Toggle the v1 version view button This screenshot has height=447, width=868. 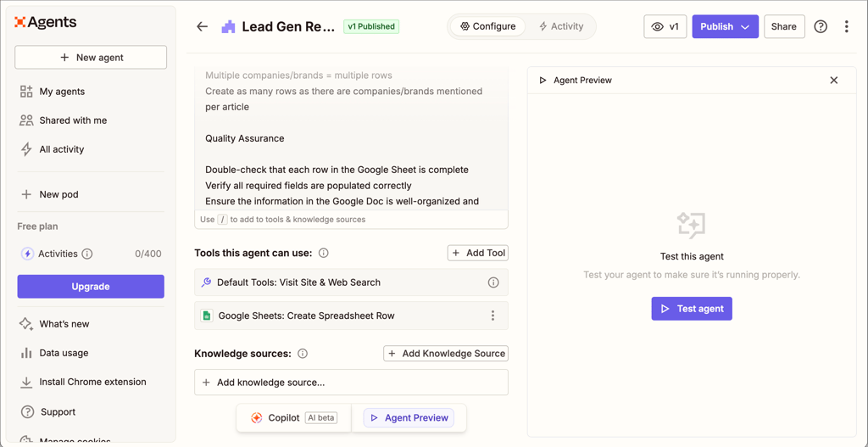pos(665,26)
